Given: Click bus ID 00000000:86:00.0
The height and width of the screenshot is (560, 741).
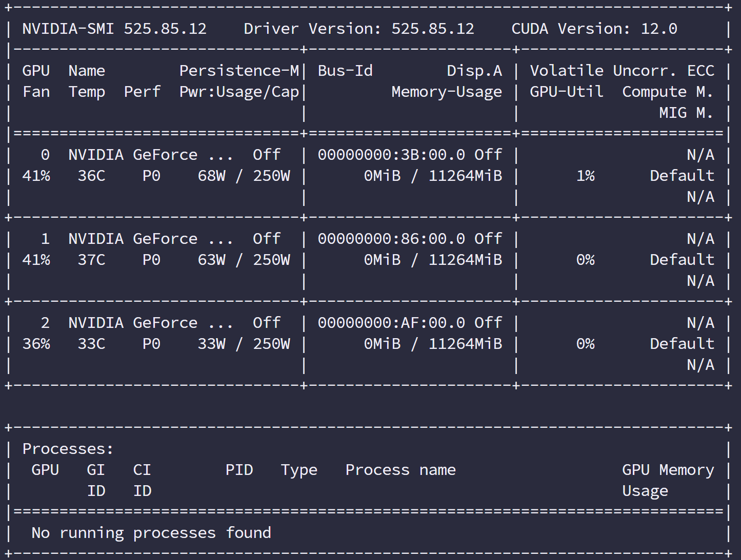Looking at the screenshot, I should (391, 239).
